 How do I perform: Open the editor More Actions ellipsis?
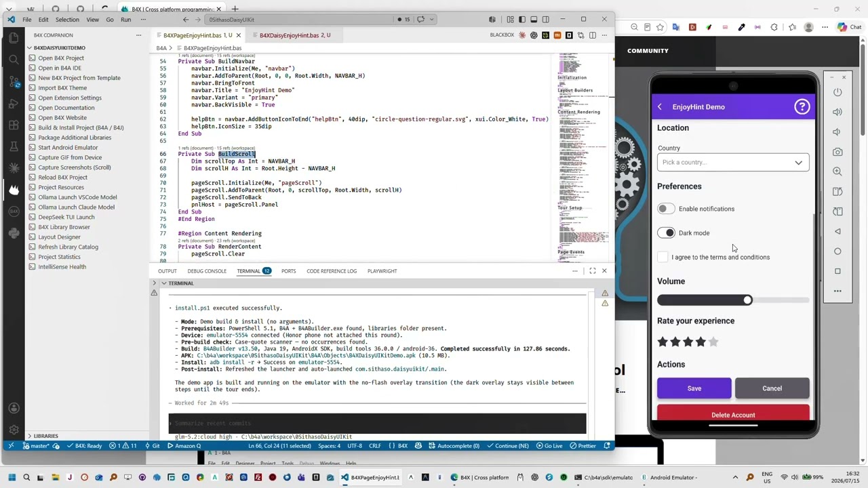604,35
